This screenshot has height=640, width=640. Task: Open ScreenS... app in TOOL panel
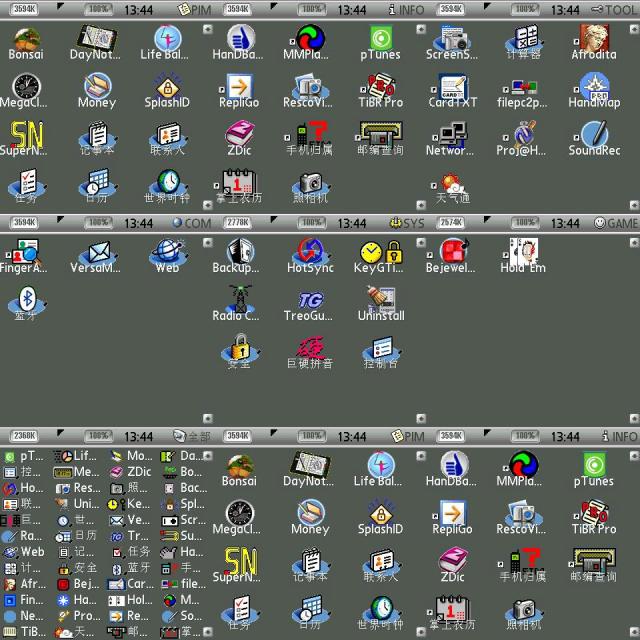coord(452,42)
